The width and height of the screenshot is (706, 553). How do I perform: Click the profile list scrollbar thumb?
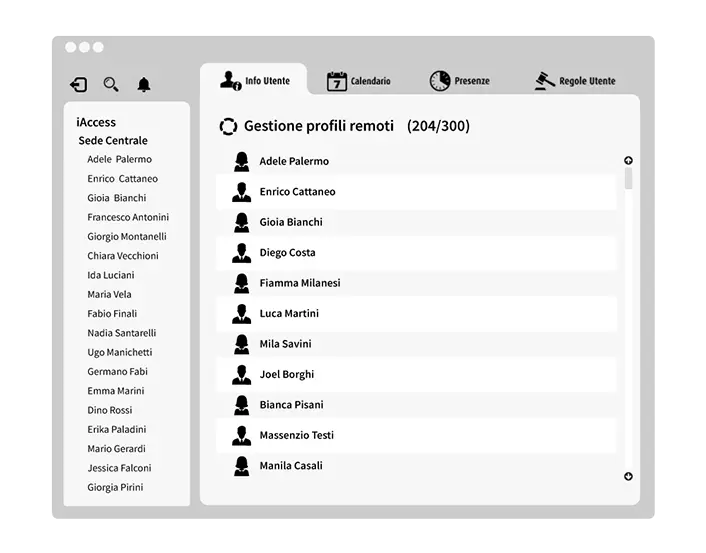[629, 178]
